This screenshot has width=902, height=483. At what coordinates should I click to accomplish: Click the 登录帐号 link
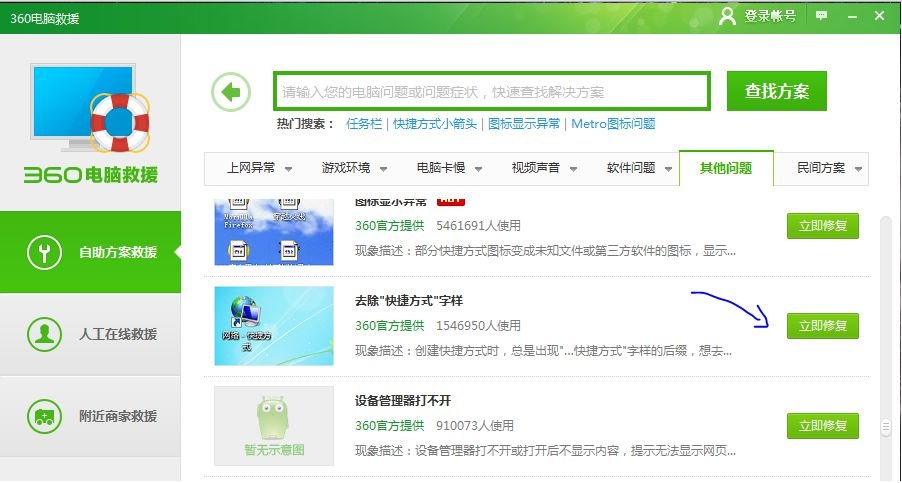[x=770, y=16]
